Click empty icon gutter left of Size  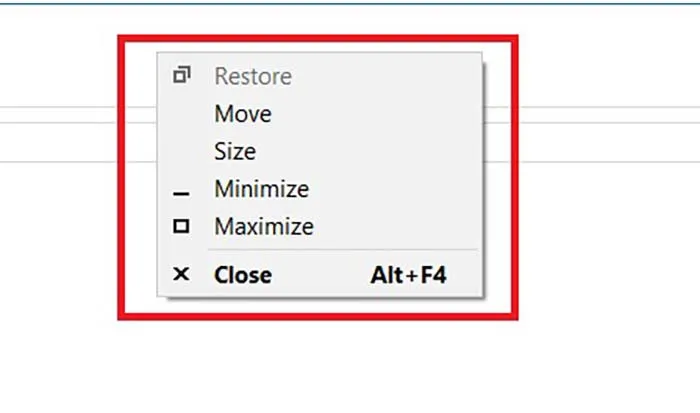[x=181, y=152]
